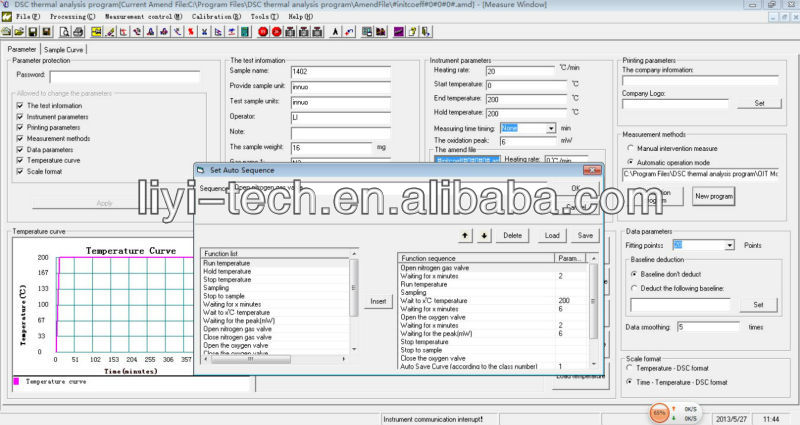
Task: Open the File menu
Action: pos(28,16)
